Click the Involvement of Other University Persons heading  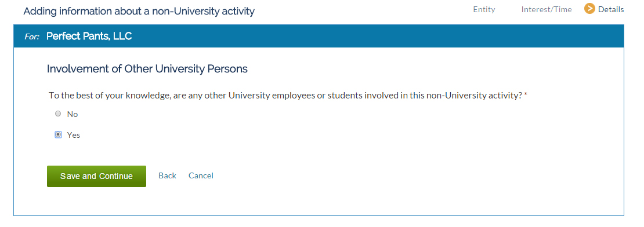pos(147,69)
